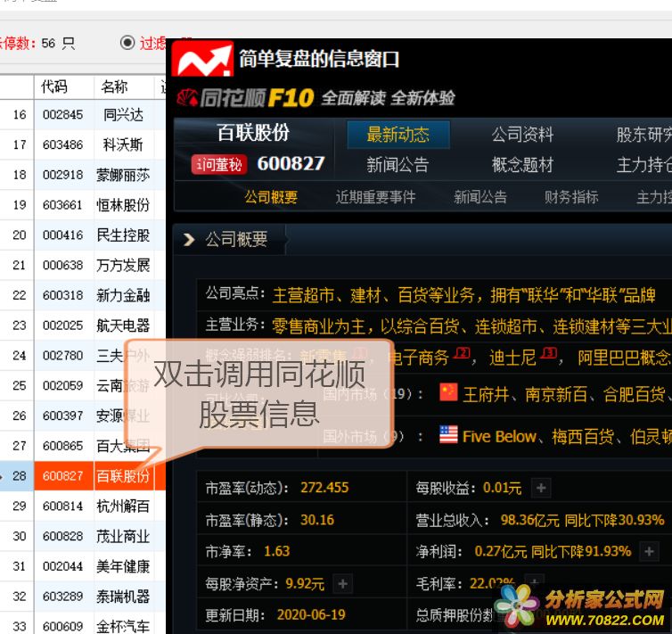Click the 南京新百 company link
This screenshot has width=672, height=634.
(556, 394)
